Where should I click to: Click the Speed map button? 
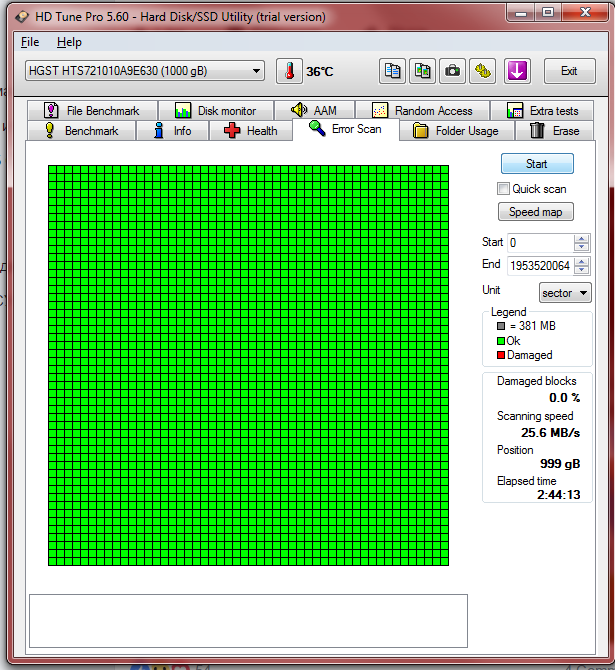536,212
